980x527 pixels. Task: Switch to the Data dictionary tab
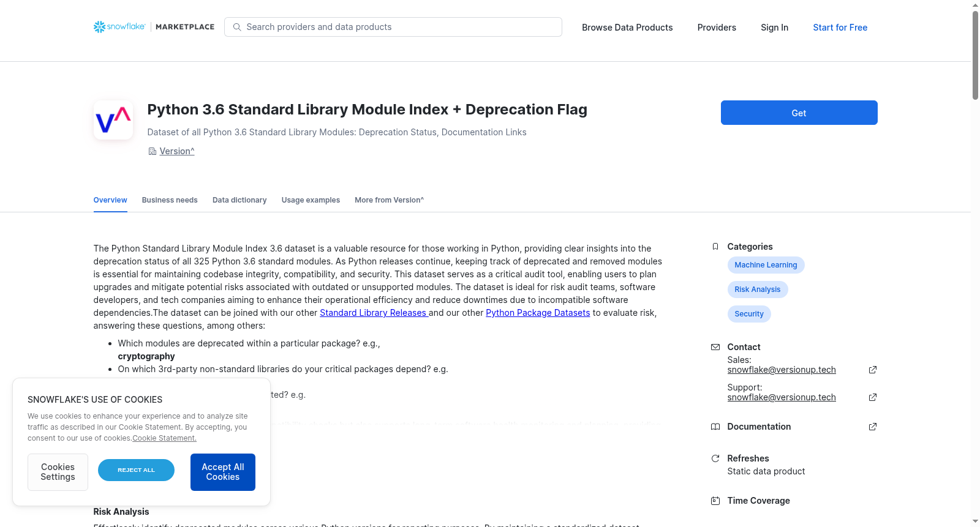coord(239,200)
